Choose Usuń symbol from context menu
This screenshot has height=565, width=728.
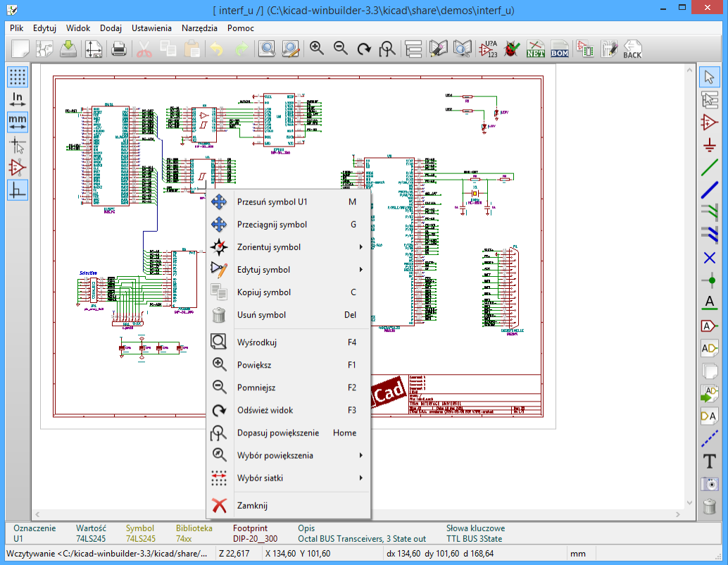click(x=261, y=315)
